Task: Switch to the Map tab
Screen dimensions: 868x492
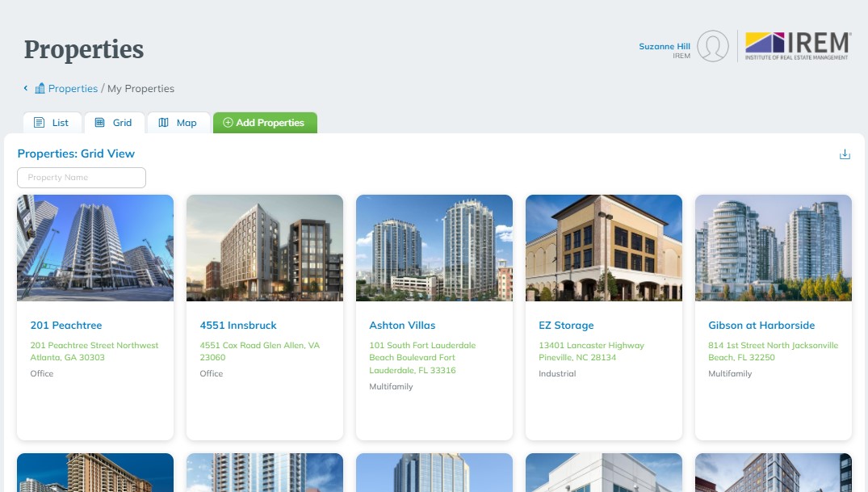Action: (178, 123)
